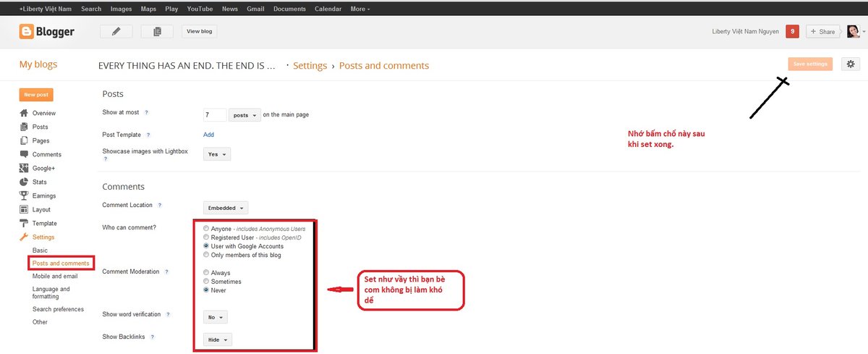
Task: Click the blog title EVERY THING HAS AN END
Action: click(187, 66)
